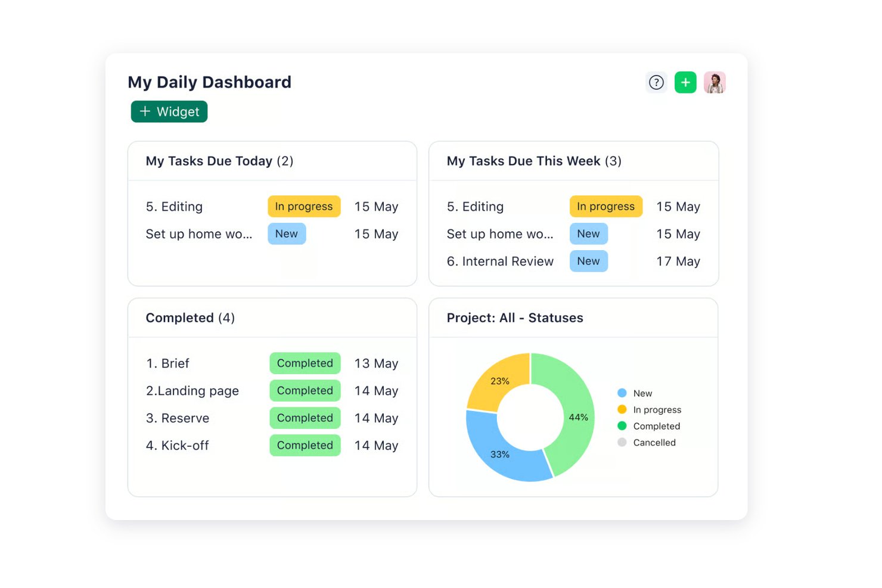The height and width of the screenshot is (588, 882).
Task: Open My Tasks Due Today widget header
Action: click(219, 161)
